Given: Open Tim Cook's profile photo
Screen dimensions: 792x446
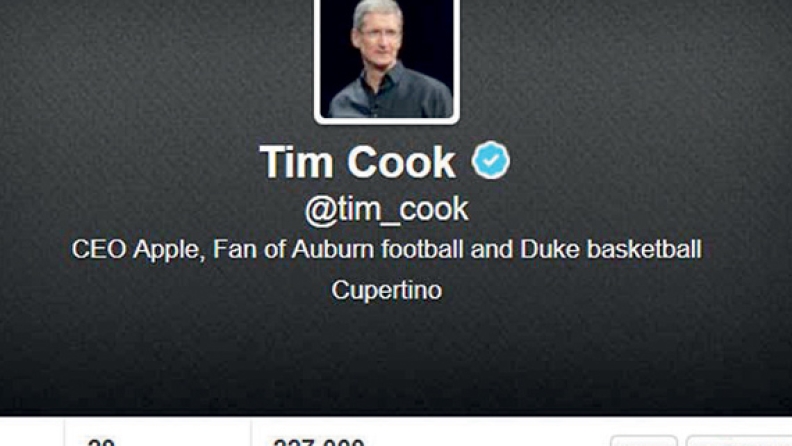Looking at the screenshot, I should [x=386, y=59].
